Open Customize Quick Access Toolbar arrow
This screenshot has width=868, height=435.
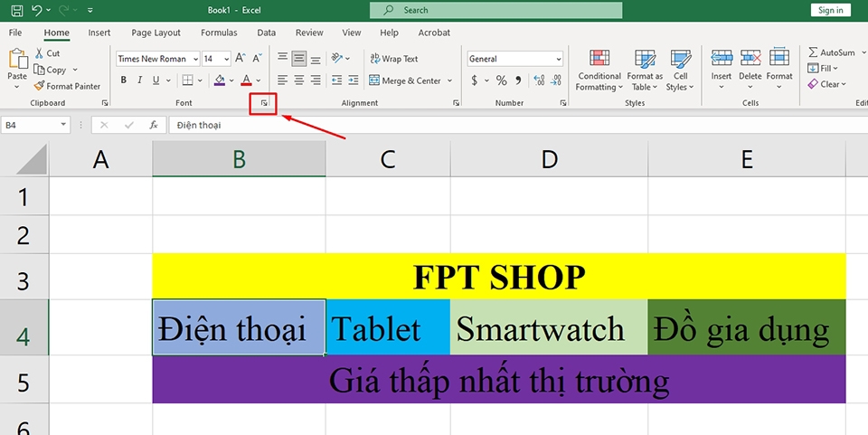(x=90, y=11)
